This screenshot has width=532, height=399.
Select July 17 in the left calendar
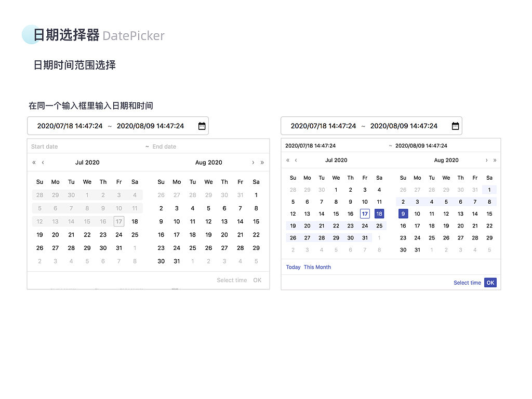(x=119, y=221)
